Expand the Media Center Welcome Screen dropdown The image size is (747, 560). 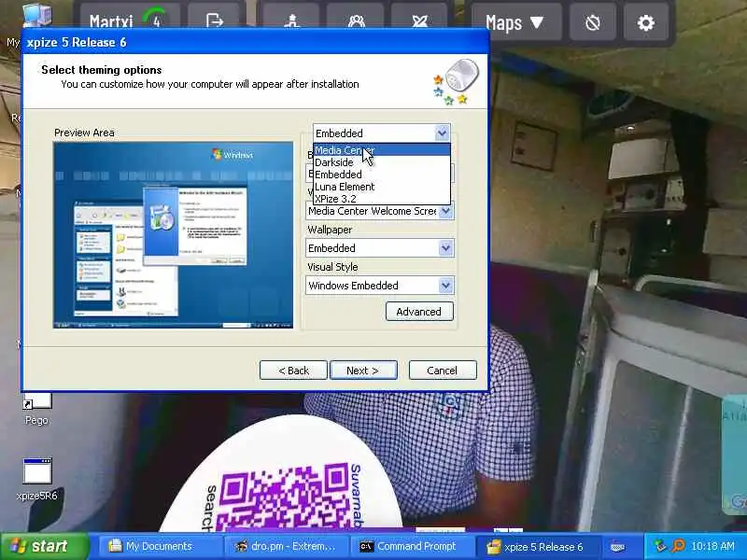point(445,211)
